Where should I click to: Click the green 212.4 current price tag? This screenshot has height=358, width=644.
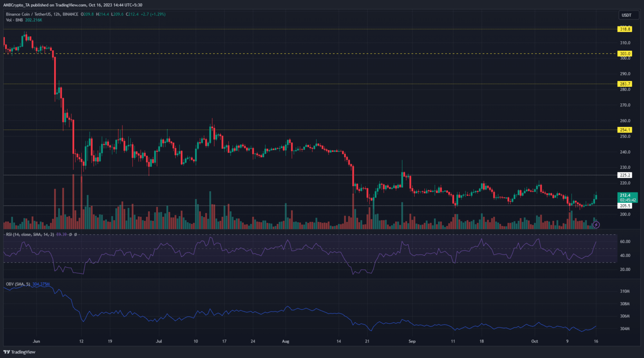(627, 197)
